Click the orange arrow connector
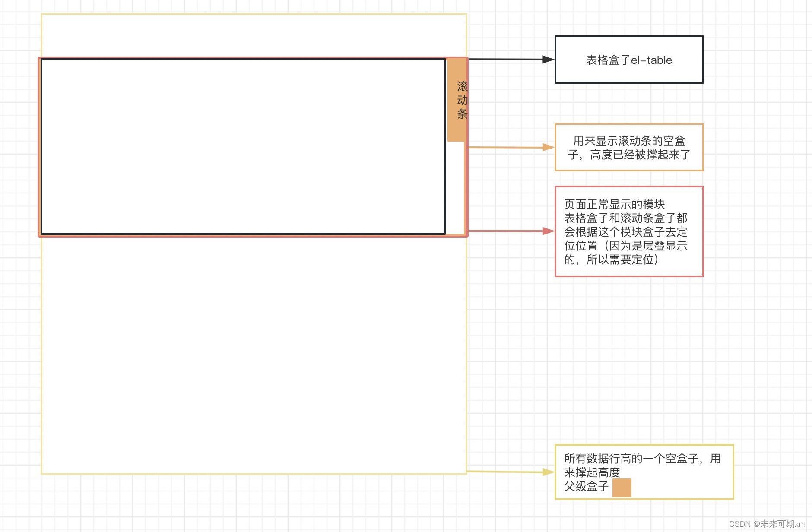812x532 pixels. click(510, 147)
